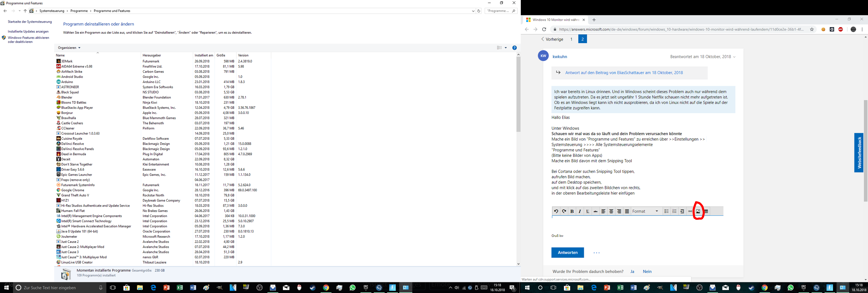Sort the program list by the Name column
The width and height of the screenshot is (868, 293).
click(98, 55)
